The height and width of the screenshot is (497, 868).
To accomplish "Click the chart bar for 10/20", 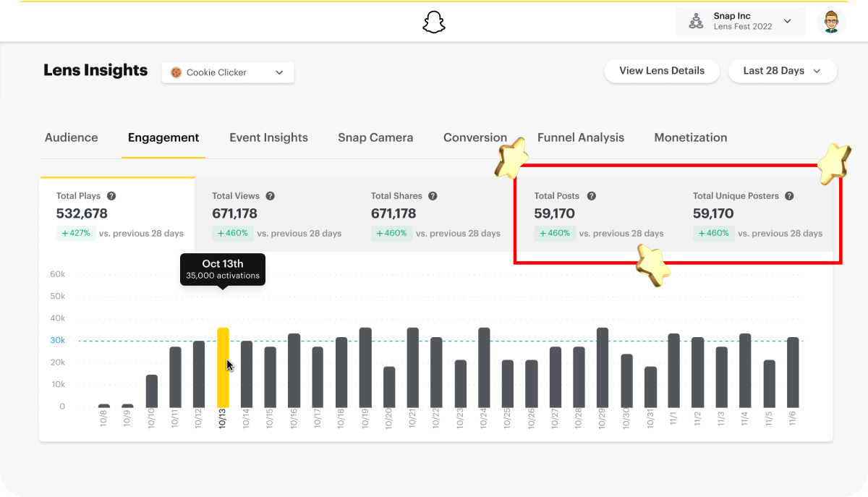I will pyautogui.click(x=389, y=387).
